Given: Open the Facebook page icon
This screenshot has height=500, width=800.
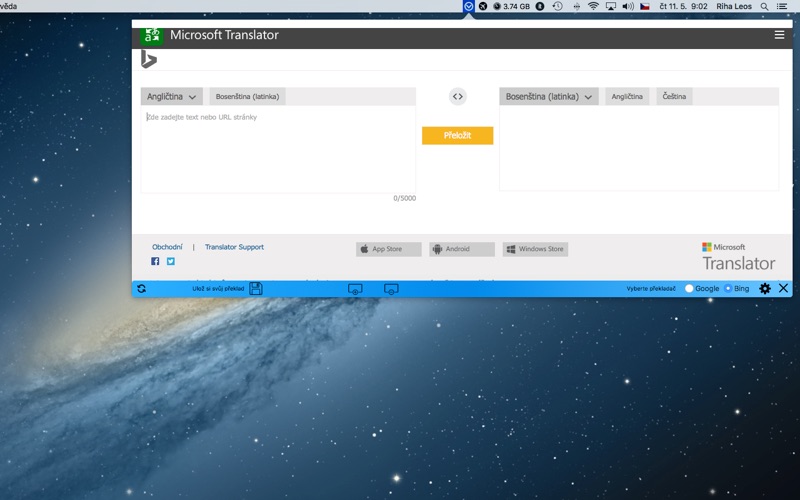Looking at the screenshot, I should pos(155,261).
